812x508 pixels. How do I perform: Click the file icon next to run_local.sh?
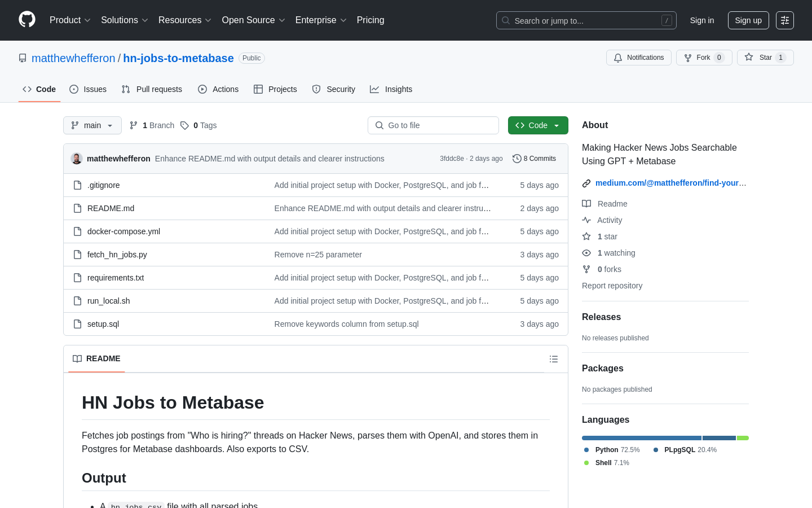tap(78, 301)
